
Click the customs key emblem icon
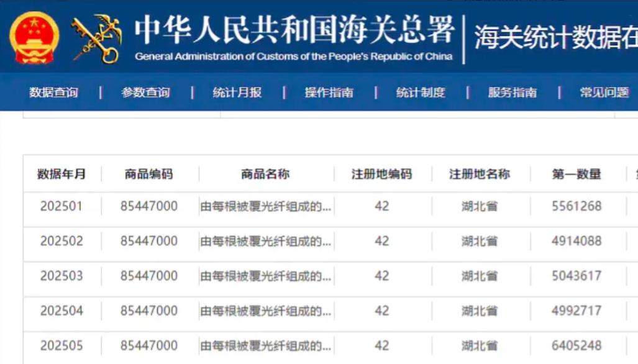[97, 39]
